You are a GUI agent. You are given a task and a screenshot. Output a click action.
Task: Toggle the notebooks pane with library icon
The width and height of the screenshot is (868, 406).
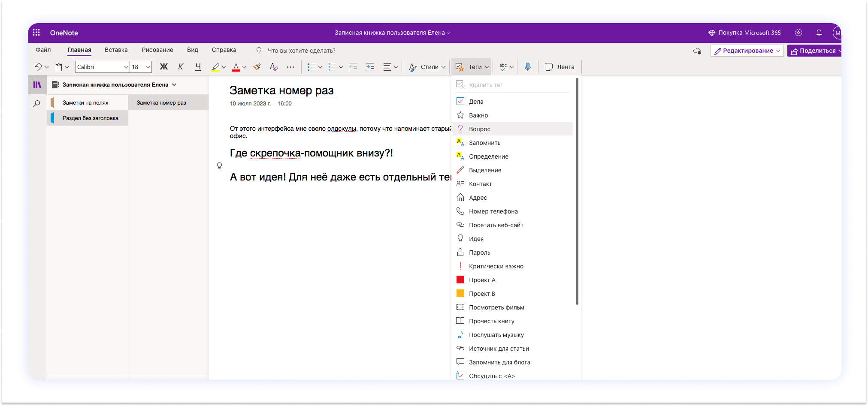coord(37,84)
